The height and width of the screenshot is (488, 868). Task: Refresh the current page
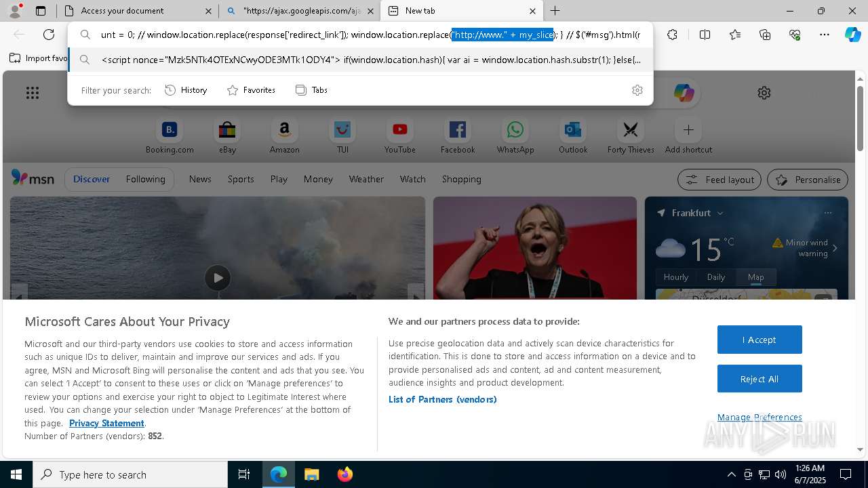click(x=49, y=35)
